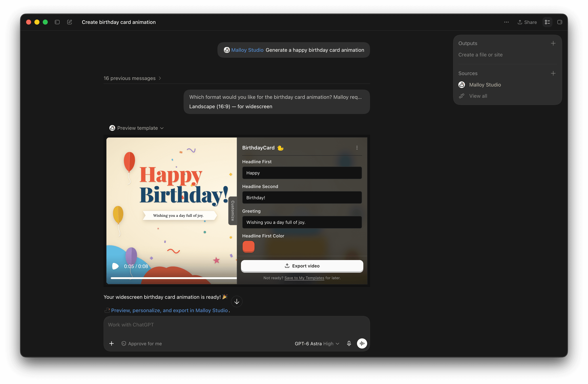Click the Export video button
The height and width of the screenshot is (384, 588).
click(x=302, y=266)
